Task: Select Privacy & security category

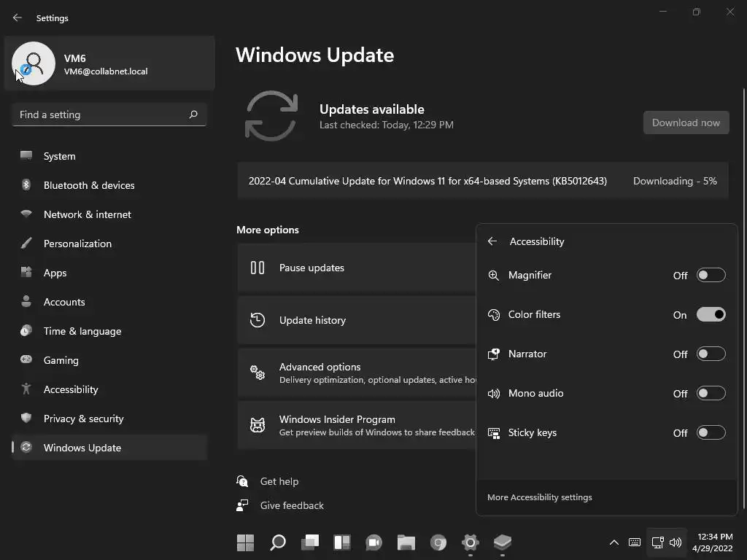Action: pyautogui.click(x=109, y=419)
